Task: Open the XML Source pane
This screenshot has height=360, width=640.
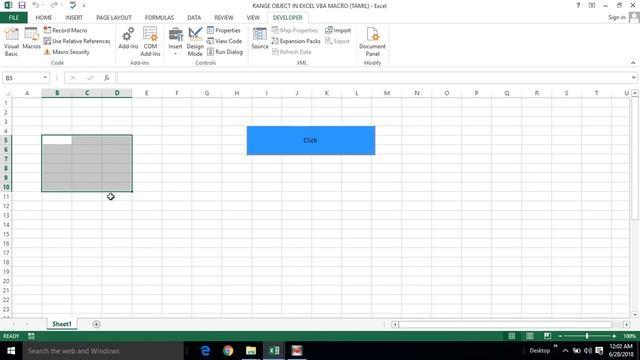Action: point(260,38)
